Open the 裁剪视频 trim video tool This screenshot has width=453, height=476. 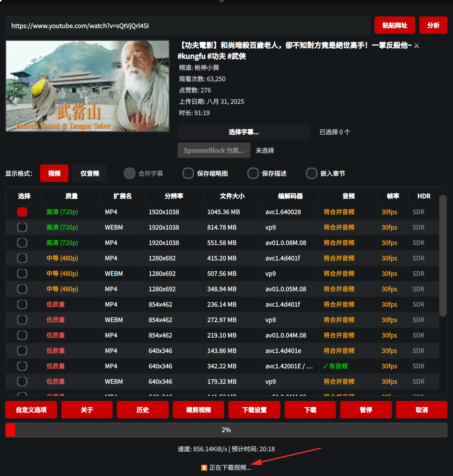199,410
